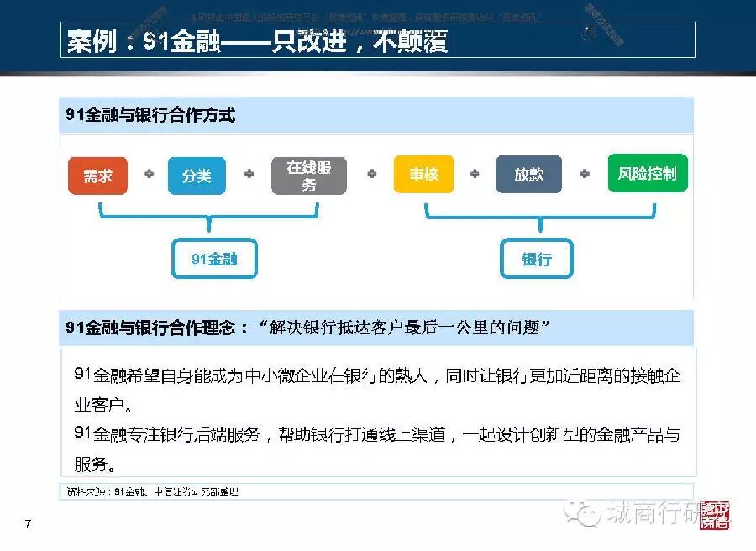756x551 pixels.
Task: Click the source note 资料来源 line
Action: 152,491
